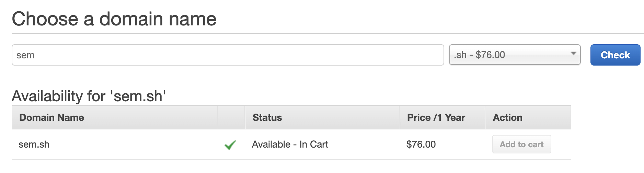Click the Add to cart button

coord(521,145)
